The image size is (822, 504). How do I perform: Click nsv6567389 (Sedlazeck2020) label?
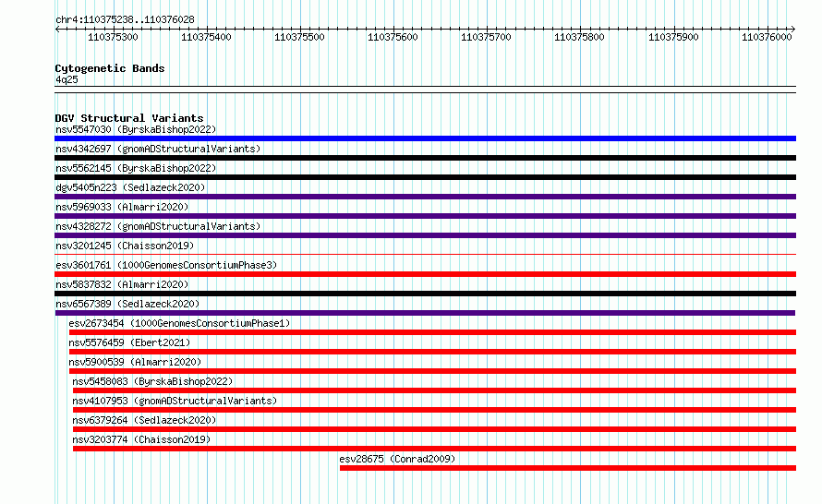pos(127,304)
